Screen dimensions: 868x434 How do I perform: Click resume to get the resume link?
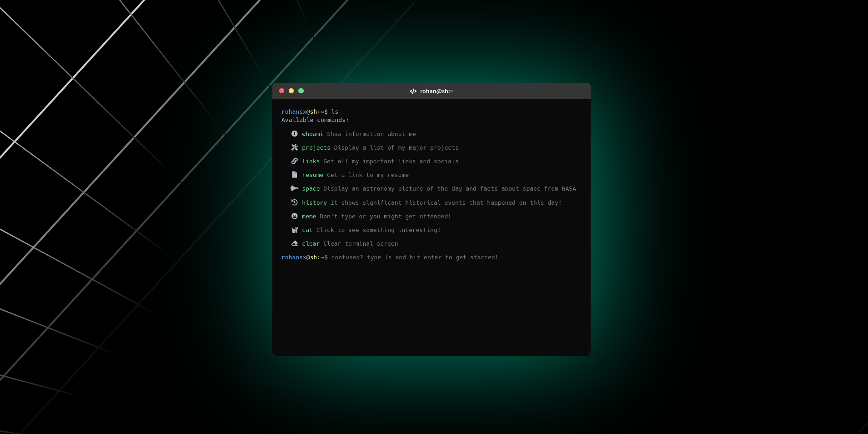coord(313,175)
